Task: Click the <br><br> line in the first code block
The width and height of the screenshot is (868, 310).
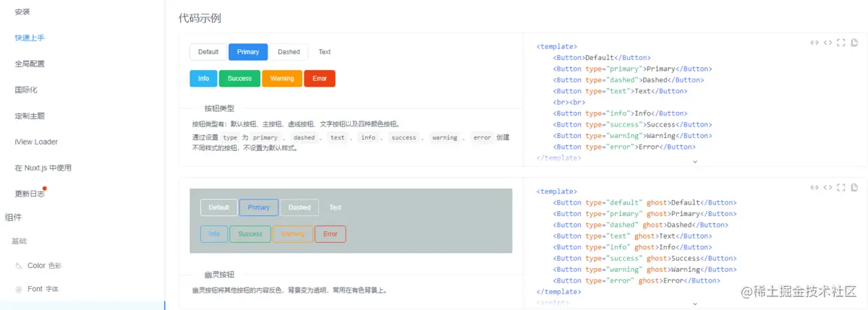Action: coord(569,103)
